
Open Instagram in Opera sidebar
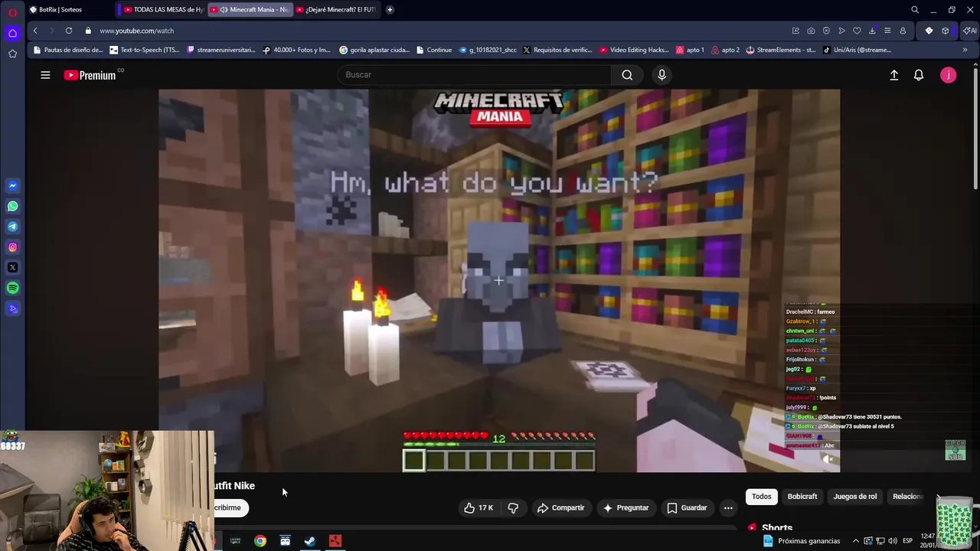tap(12, 247)
